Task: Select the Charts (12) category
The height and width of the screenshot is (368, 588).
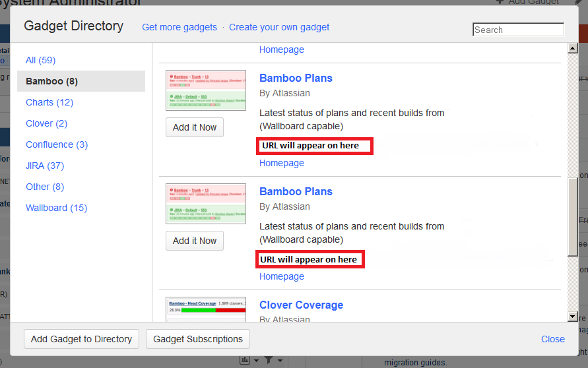Action: (49, 102)
